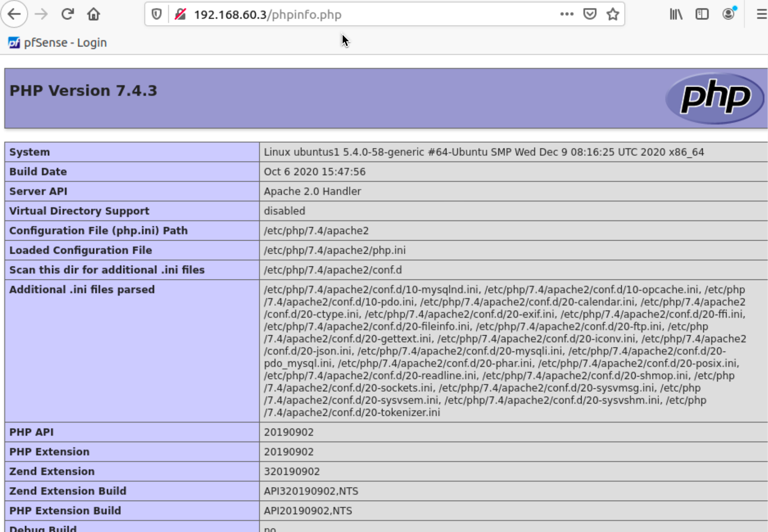
Task: Click the API320190902,NTS value
Action: tap(311, 491)
